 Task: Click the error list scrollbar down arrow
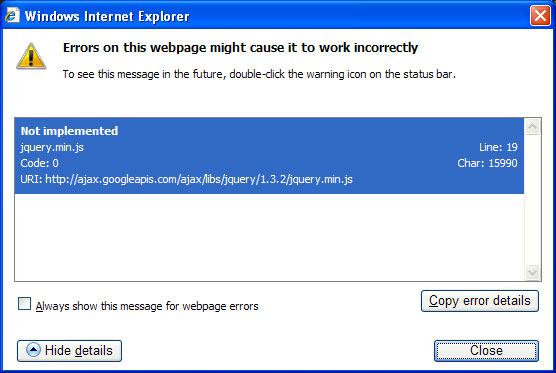pyautogui.click(x=533, y=272)
